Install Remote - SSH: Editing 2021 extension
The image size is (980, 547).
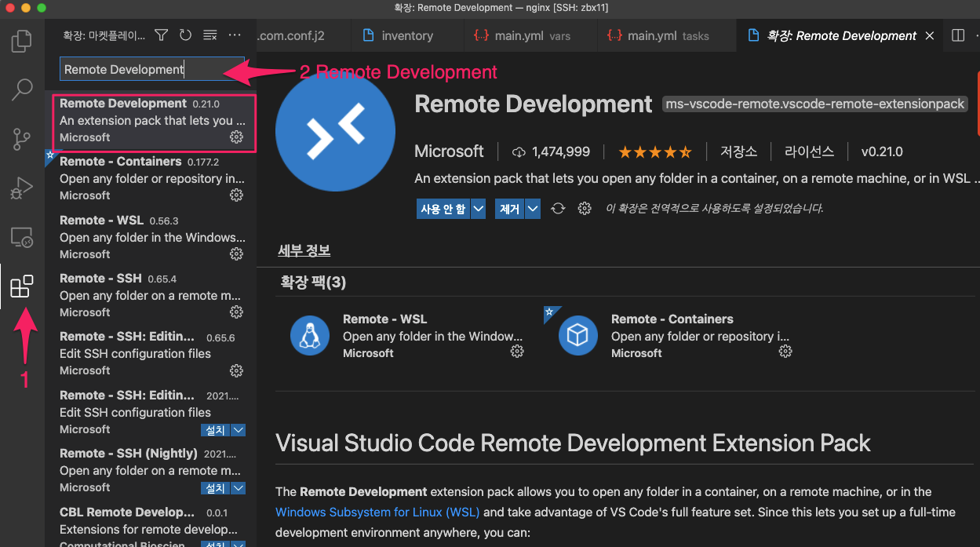tap(216, 430)
